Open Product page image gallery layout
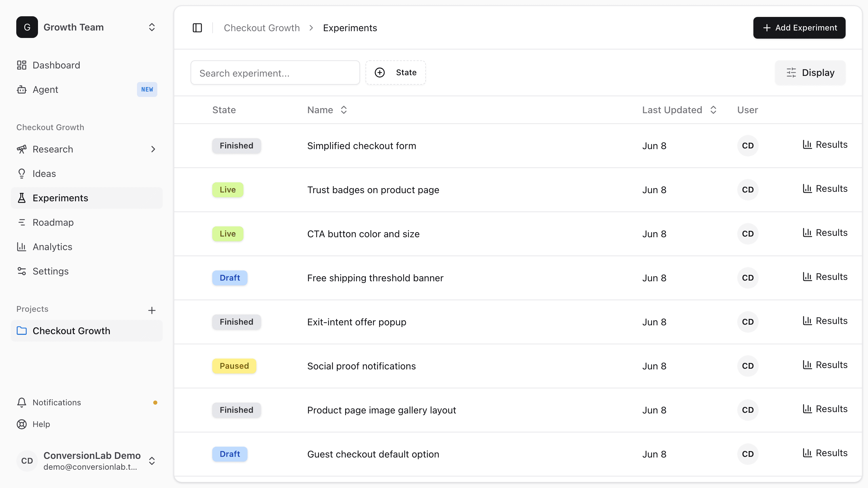This screenshot has height=488, width=868. point(381,410)
